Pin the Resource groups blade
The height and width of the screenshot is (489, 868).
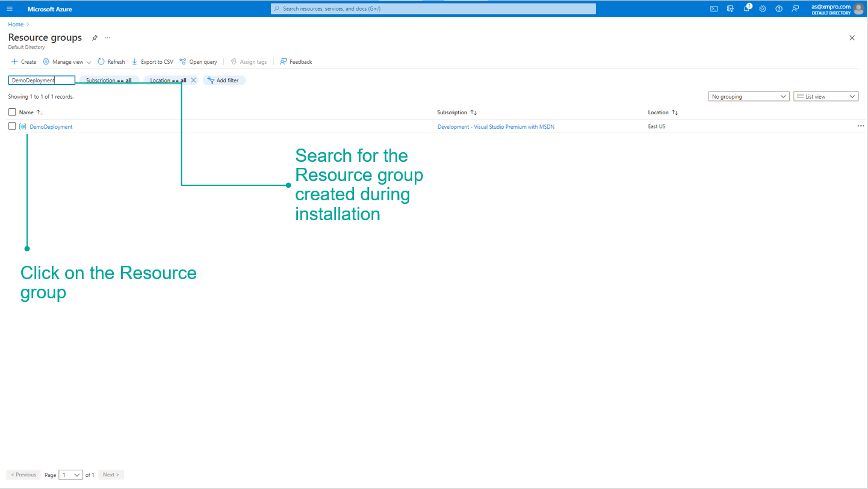click(95, 38)
